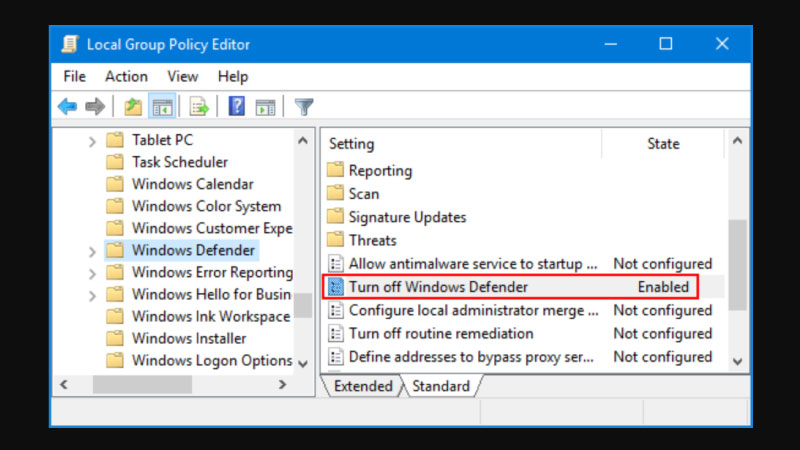Click the tree pane horizontal scroll right arrow
Viewport: 800px width, 450px height.
(282, 384)
